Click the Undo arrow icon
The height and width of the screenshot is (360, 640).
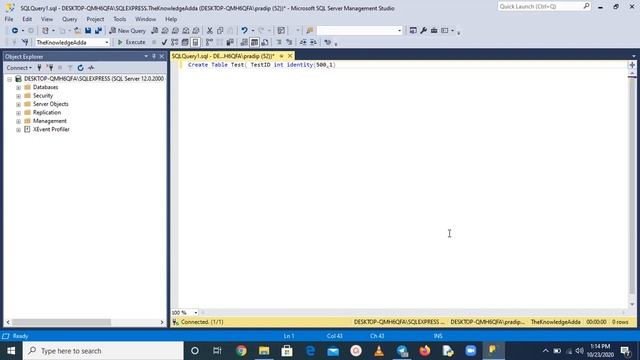[244, 31]
